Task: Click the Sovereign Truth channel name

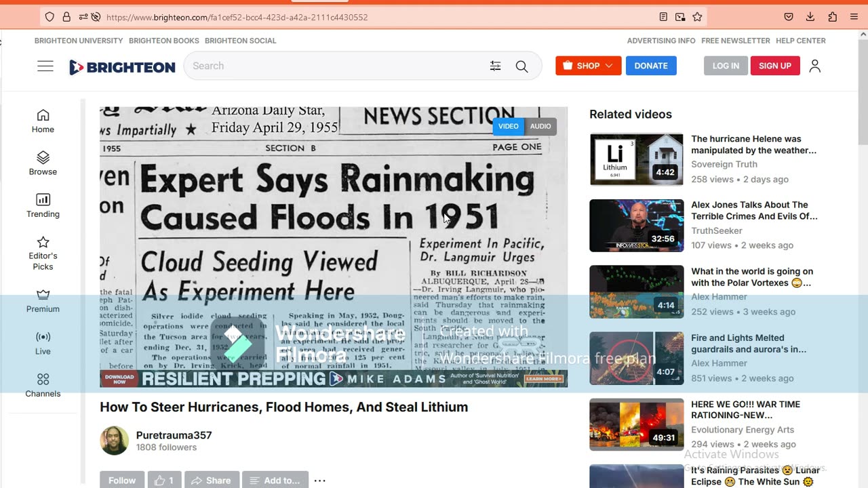Action: [724, 164]
